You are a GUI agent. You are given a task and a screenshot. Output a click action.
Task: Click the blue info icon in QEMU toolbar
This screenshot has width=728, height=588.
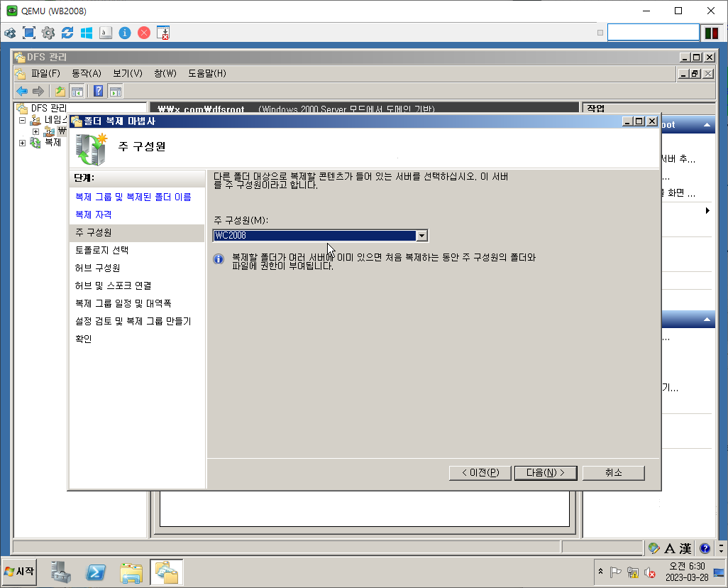click(x=125, y=33)
